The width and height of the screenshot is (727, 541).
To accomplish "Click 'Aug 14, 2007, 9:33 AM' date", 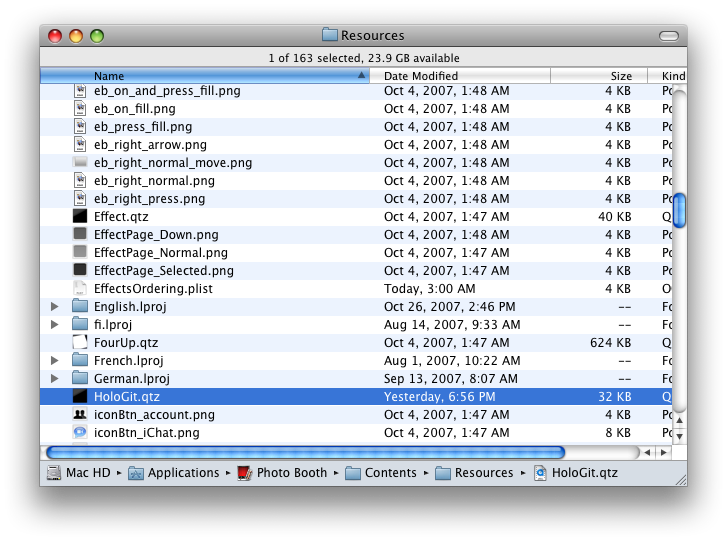I will click(x=452, y=325).
